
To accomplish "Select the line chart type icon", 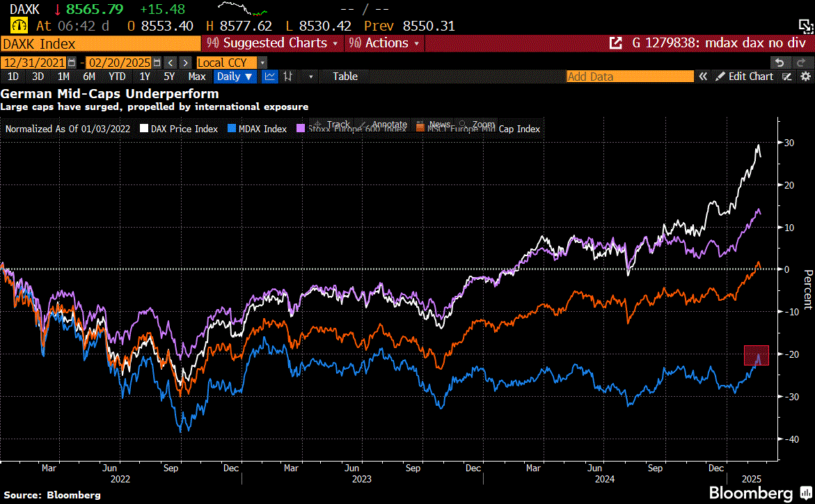I will click(x=270, y=77).
